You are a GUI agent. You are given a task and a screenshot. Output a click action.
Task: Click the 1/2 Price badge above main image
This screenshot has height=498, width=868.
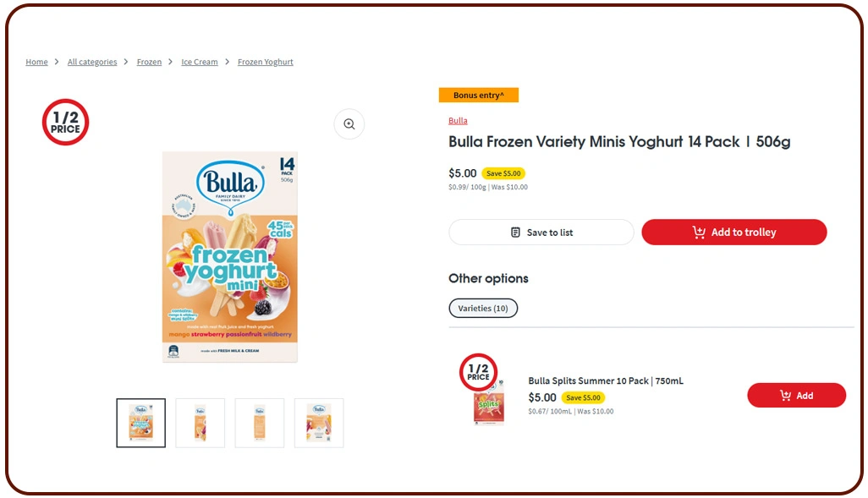click(x=65, y=123)
